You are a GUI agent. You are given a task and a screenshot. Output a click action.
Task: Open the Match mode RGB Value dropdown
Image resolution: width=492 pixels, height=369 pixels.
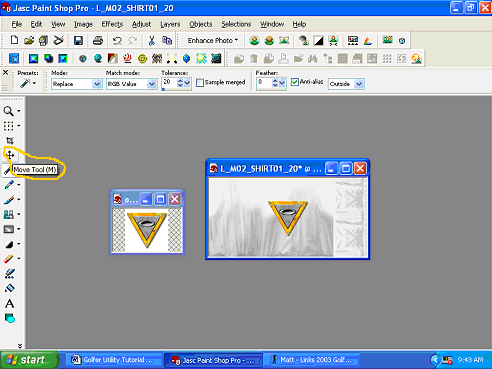click(x=131, y=84)
